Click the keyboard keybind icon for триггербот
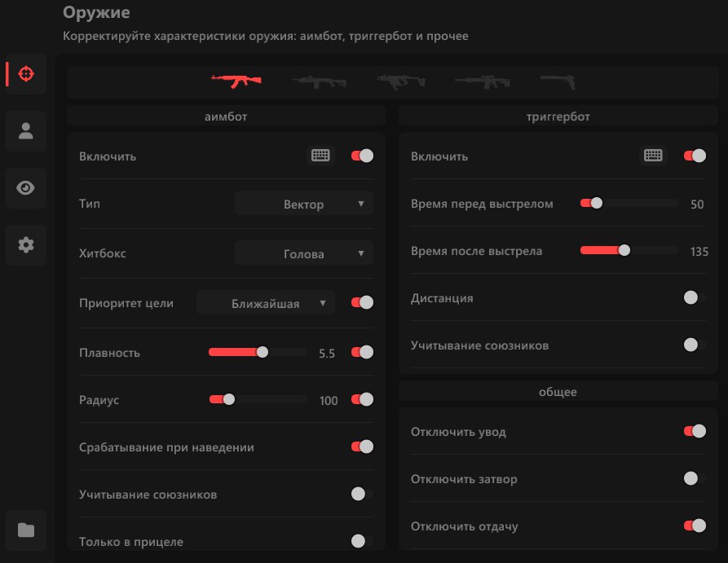Image resolution: width=728 pixels, height=563 pixels. pos(652,156)
